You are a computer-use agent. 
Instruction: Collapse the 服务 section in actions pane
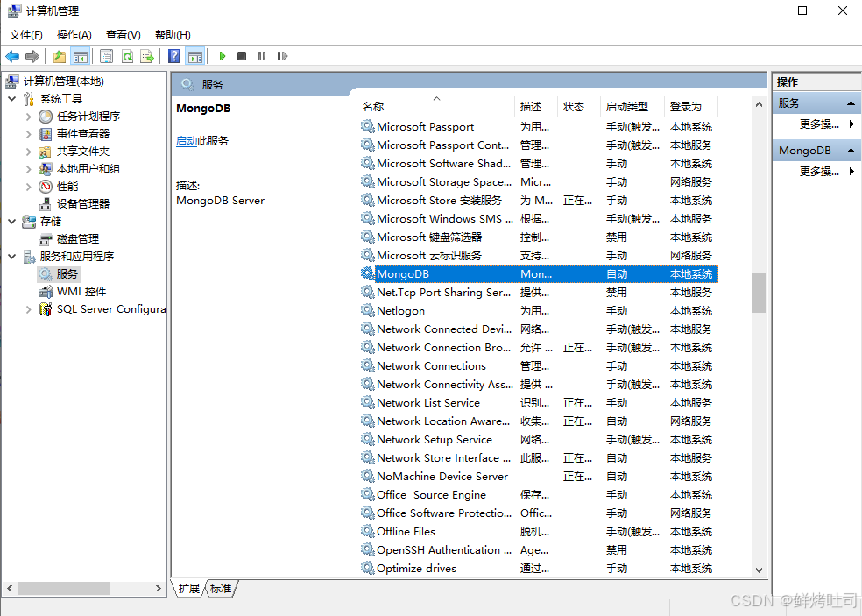point(851,103)
